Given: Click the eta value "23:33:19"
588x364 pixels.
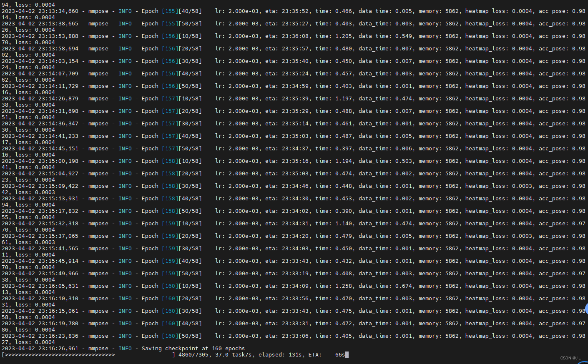Looking at the screenshot, I should pos(295,274).
